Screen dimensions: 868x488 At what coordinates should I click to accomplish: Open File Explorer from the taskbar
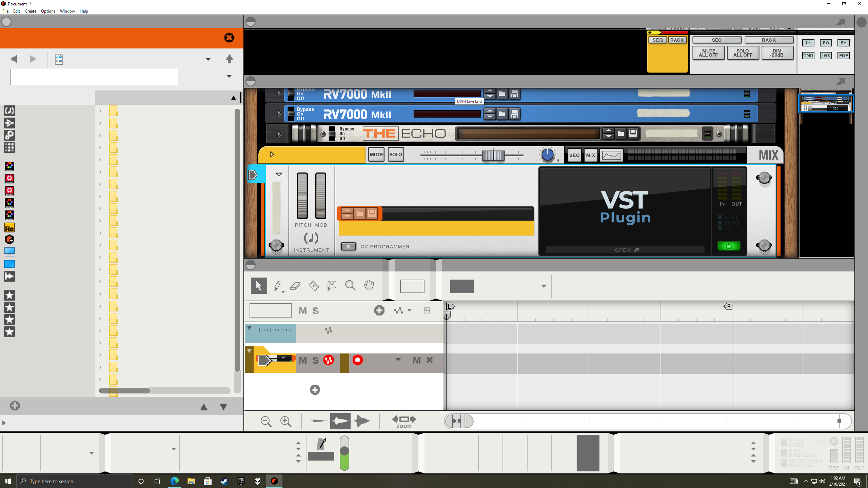coord(191,481)
